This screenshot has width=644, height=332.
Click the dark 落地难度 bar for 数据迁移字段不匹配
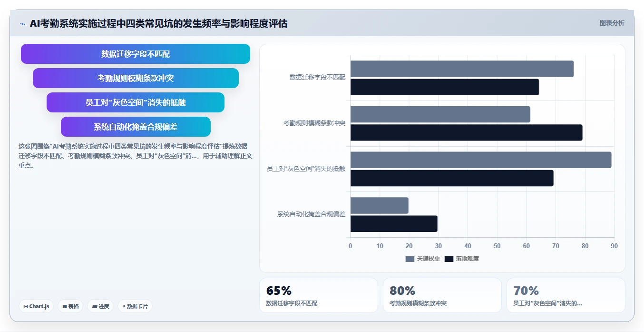point(445,87)
